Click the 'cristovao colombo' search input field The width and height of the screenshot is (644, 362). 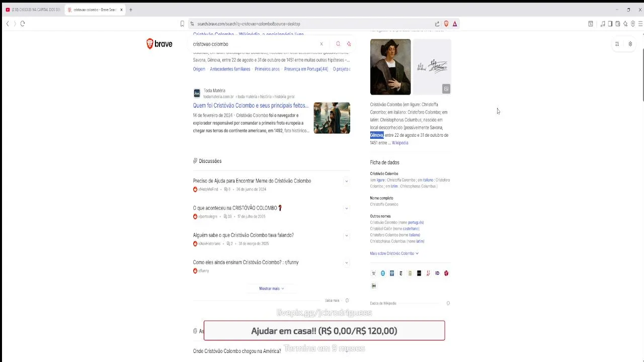[254, 44]
